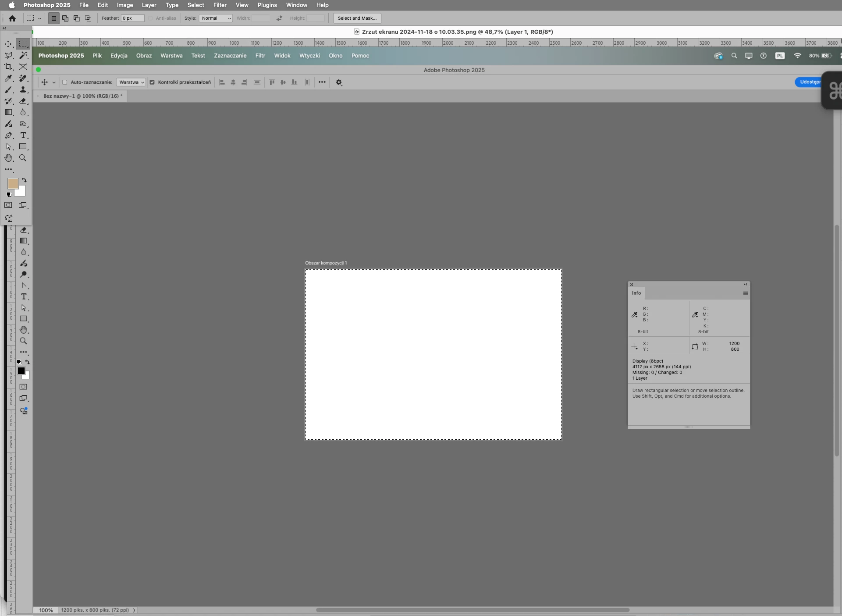Select the Magic Wand tool
Image resolution: width=842 pixels, height=616 pixels.
23,55
